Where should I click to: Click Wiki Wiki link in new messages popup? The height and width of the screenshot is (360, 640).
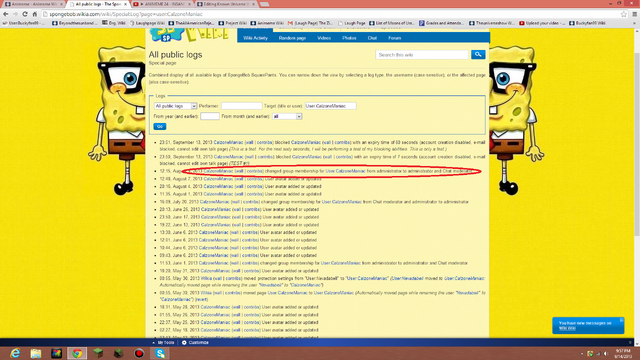click(x=567, y=328)
